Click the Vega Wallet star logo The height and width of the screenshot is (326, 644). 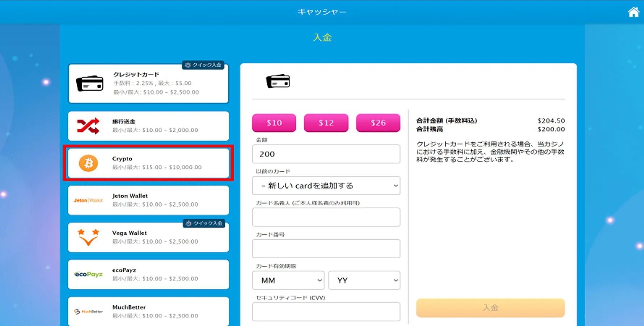pos(88,237)
